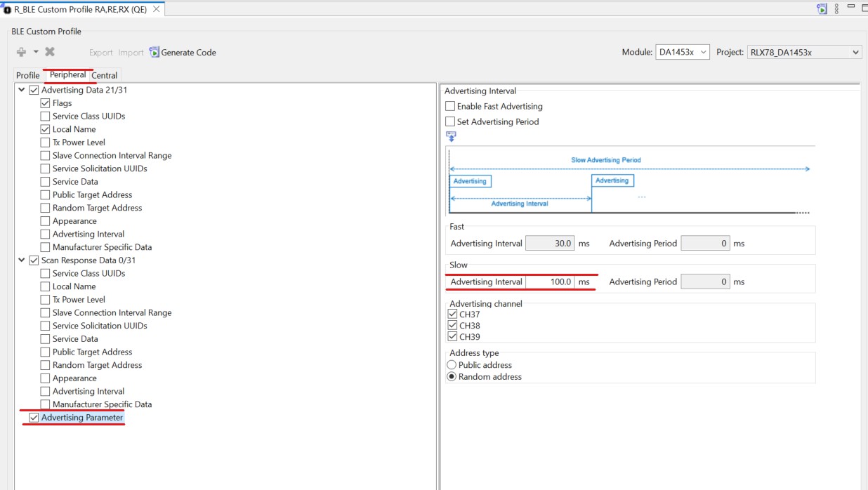The width and height of the screenshot is (868, 490).
Task: Check Public Target Address under Scan Response Data
Action: pyautogui.click(x=45, y=352)
